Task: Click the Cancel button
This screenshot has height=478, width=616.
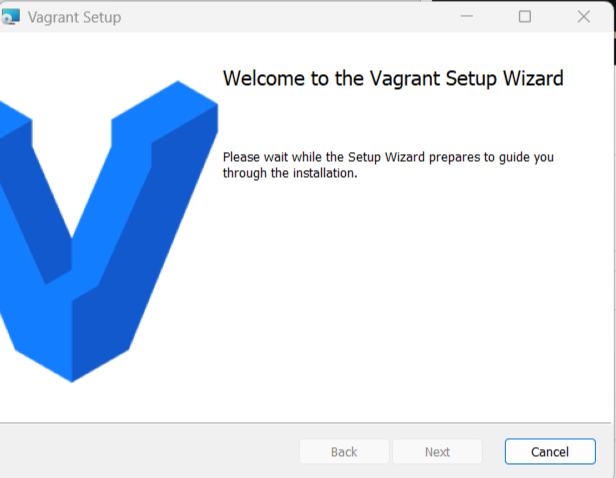Action: click(550, 452)
